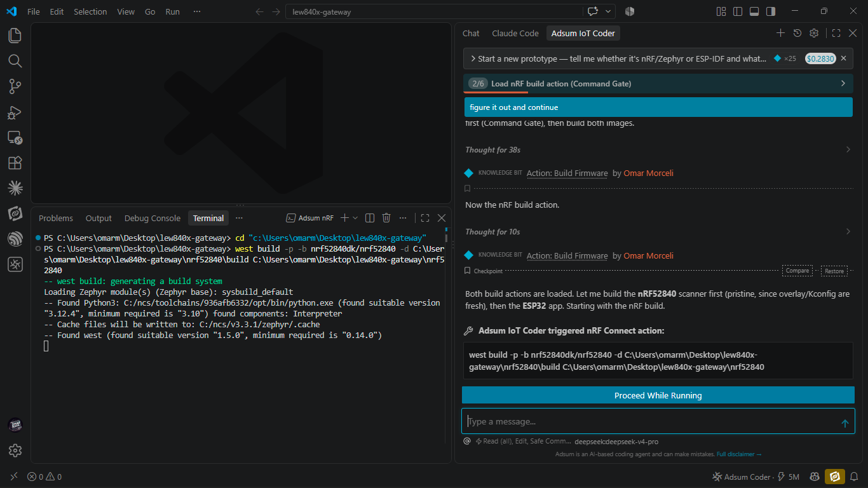
Task: Open the Run menu
Action: coord(172,11)
